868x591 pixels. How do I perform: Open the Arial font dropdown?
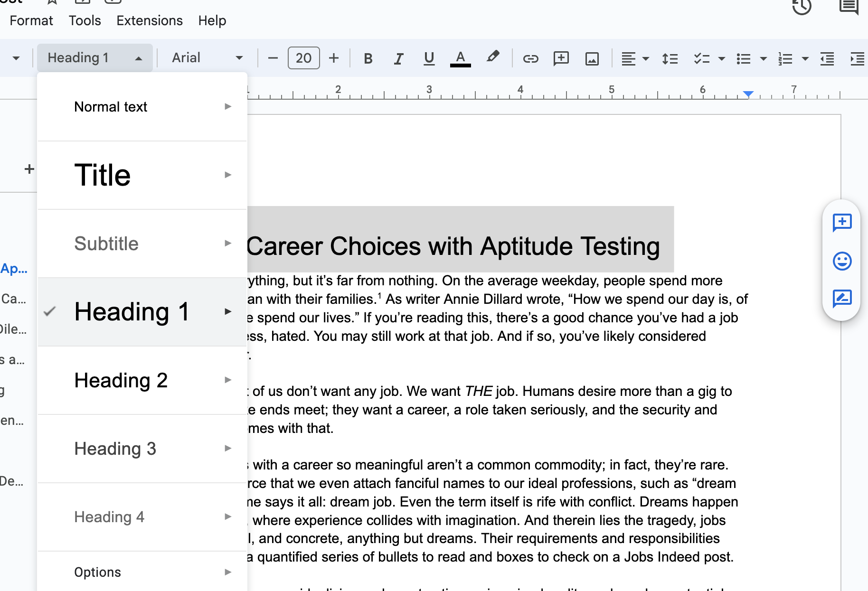pyautogui.click(x=207, y=58)
